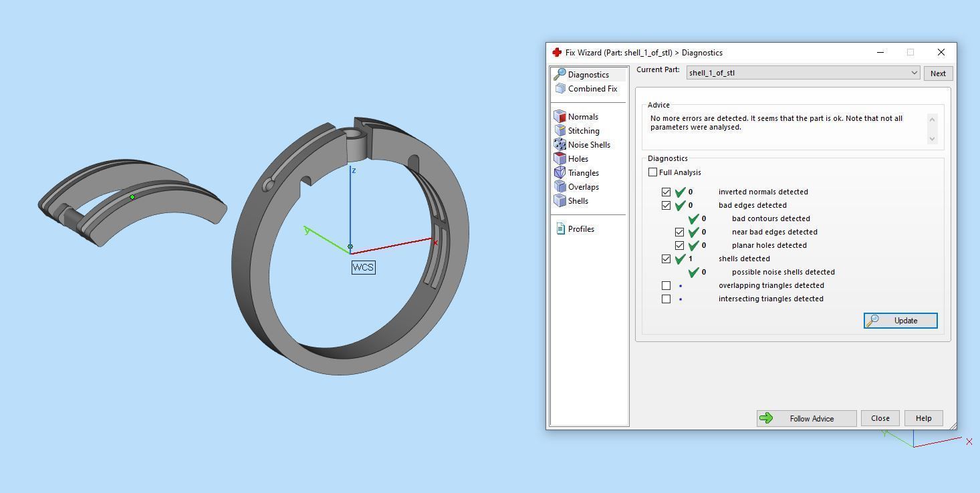
Task: Toggle the near bad edges detected checkbox
Action: pos(679,232)
